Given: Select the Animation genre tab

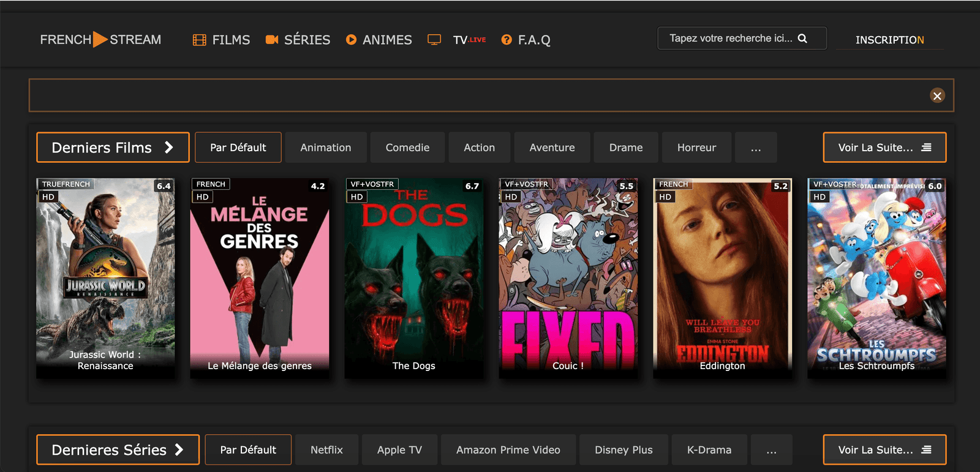Looking at the screenshot, I should pos(325,148).
